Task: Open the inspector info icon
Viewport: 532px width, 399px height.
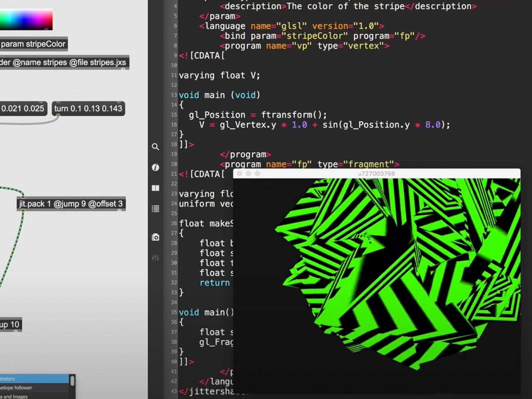Action: click(155, 168)
